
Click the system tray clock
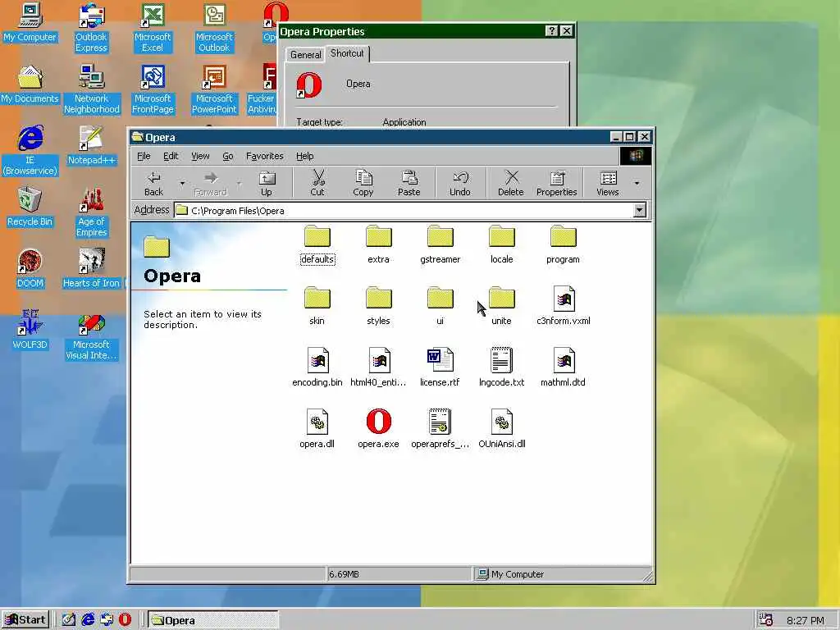coord(806,620)
